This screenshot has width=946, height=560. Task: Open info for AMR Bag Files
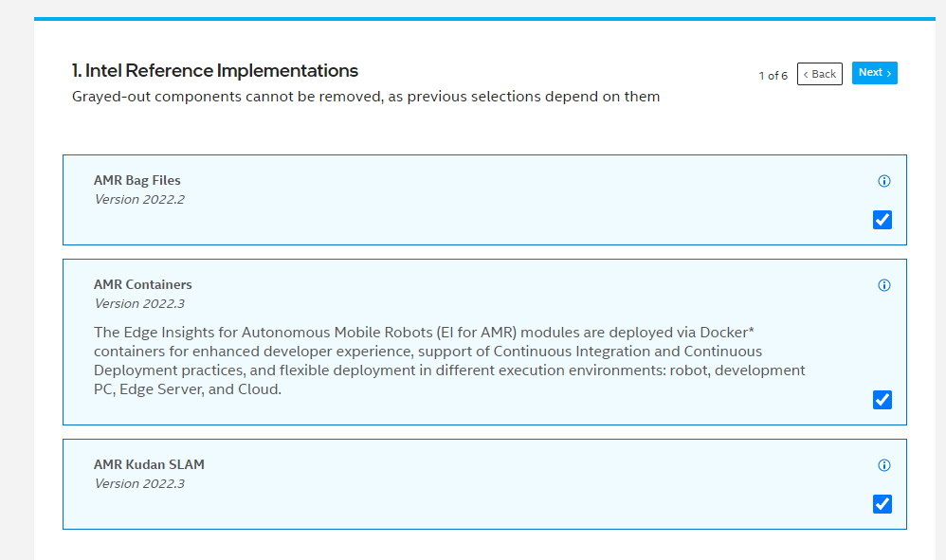tap(884, 181)
